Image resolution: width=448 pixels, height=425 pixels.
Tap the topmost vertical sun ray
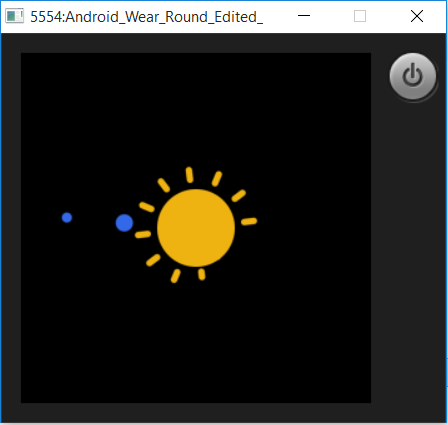pyautogui.click(x=190, y=175)
